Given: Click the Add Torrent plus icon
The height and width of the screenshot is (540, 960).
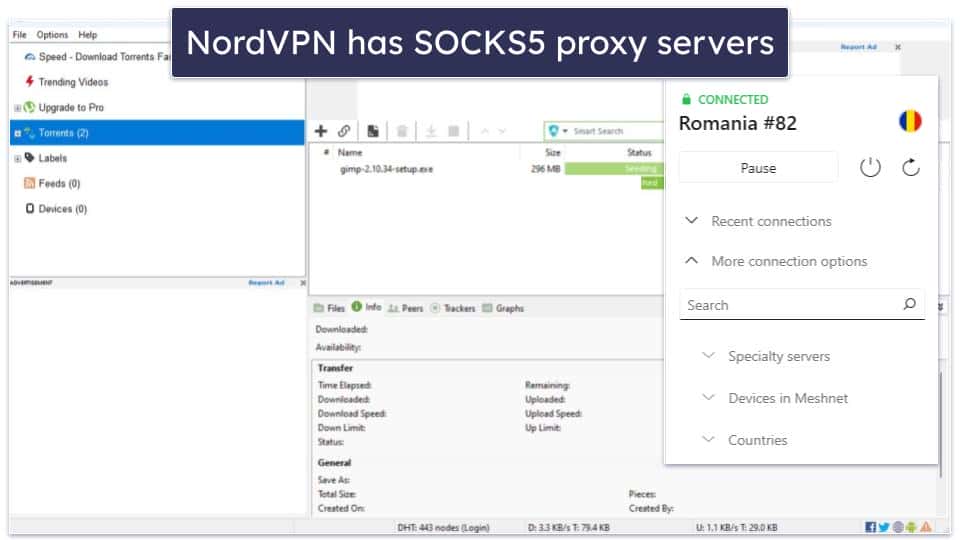Looking at the screenshot, I should (321, 131).
